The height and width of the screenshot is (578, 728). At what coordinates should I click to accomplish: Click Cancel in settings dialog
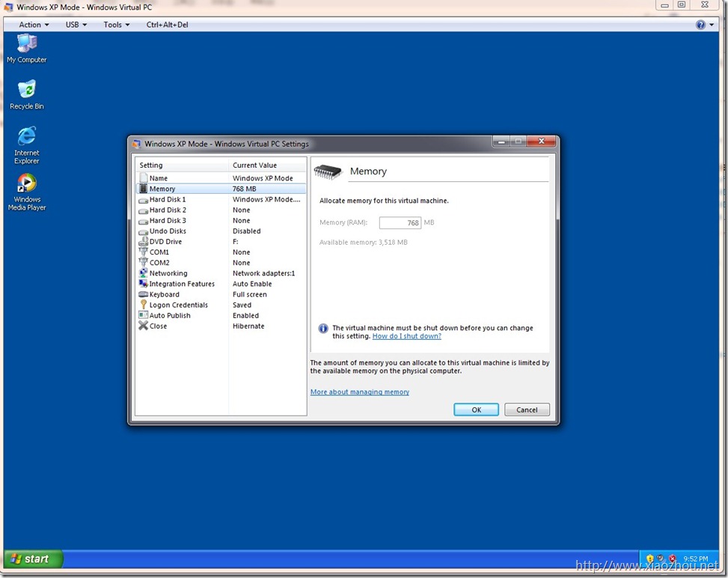(527, 410)
